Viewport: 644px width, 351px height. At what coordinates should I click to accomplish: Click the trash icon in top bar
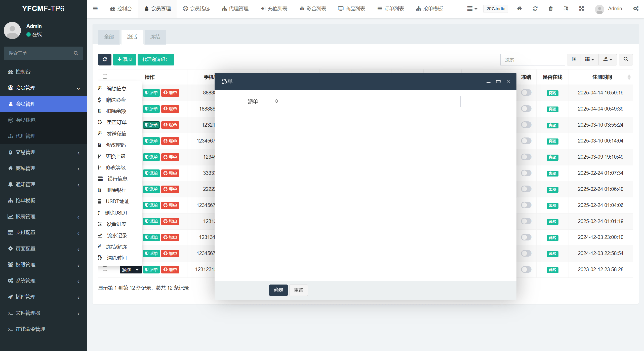point(550,9)
